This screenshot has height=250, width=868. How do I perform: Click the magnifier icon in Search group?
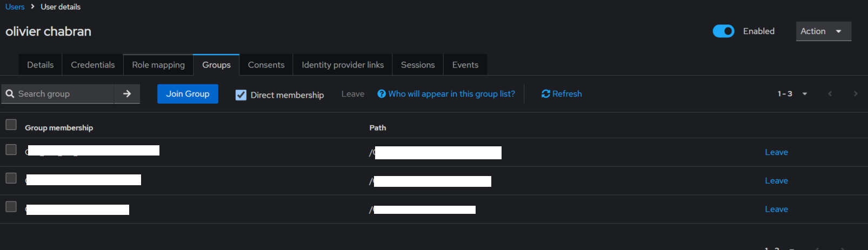pos(10,94)
